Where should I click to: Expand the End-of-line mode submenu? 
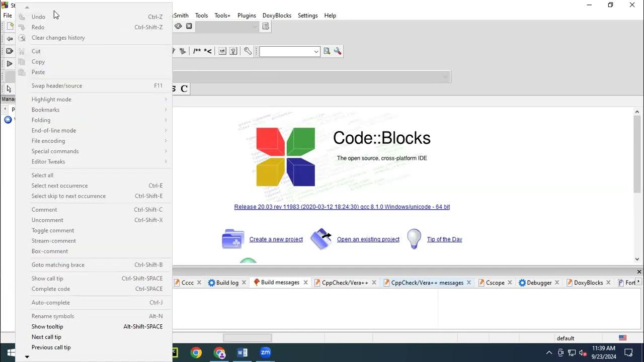tap(94, 130)
